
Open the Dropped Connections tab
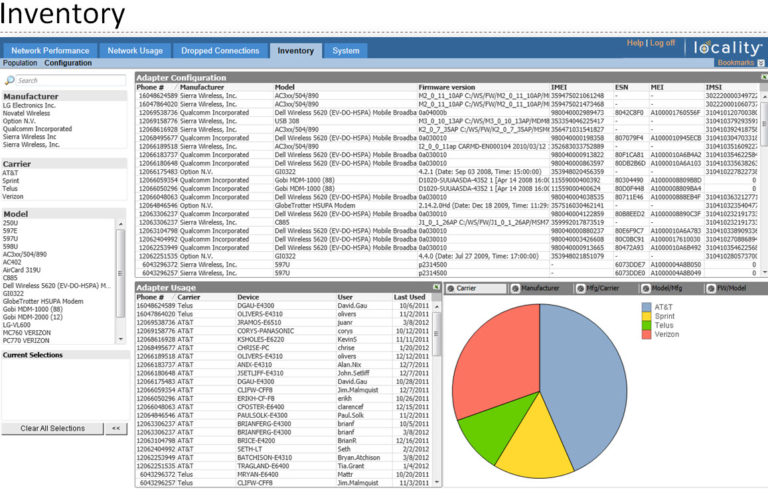point(220,50)
